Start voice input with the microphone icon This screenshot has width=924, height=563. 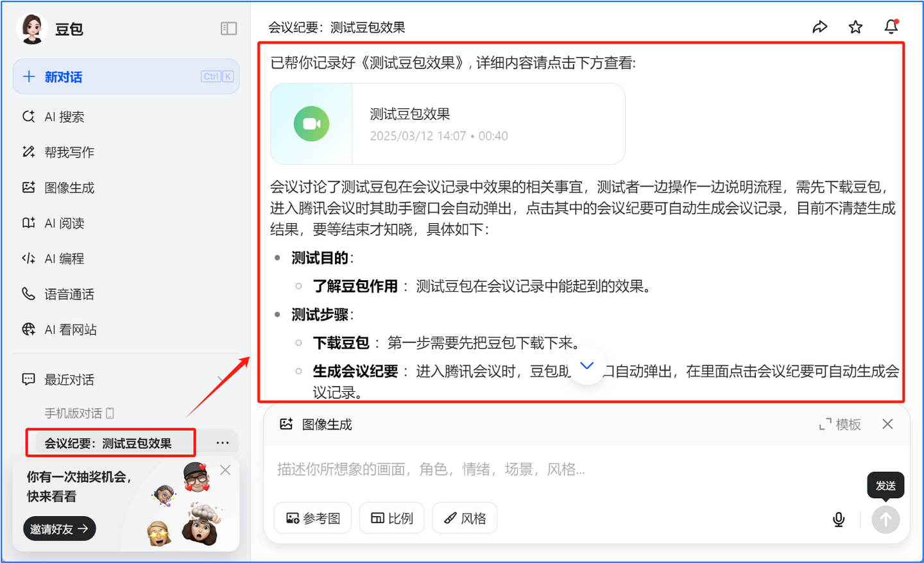839,519
